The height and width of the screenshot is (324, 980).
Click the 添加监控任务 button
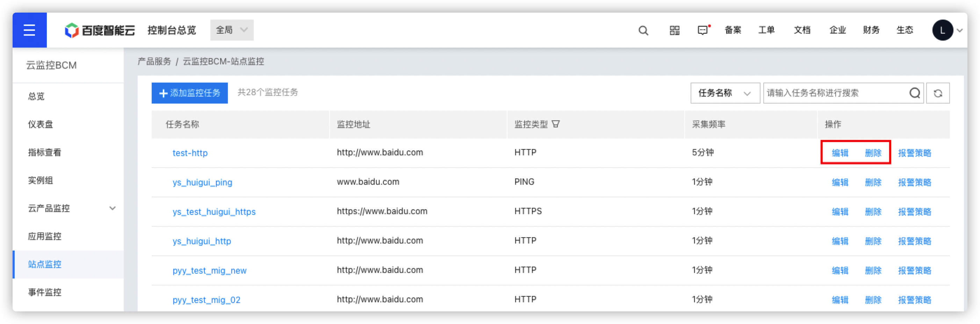[189, 93]
